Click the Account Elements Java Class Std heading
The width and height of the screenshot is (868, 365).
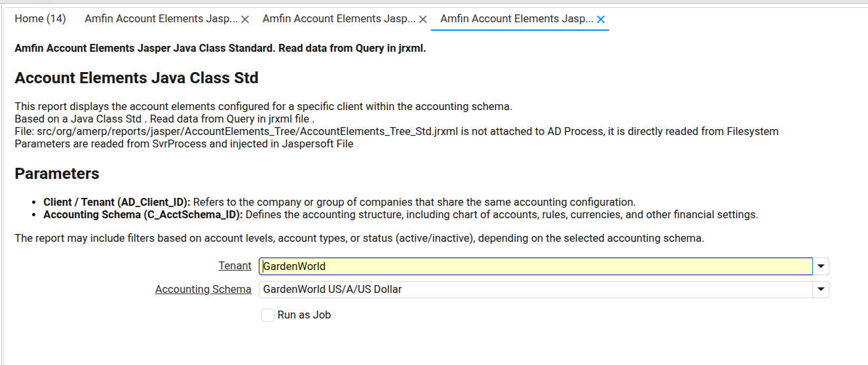[136, 78]
